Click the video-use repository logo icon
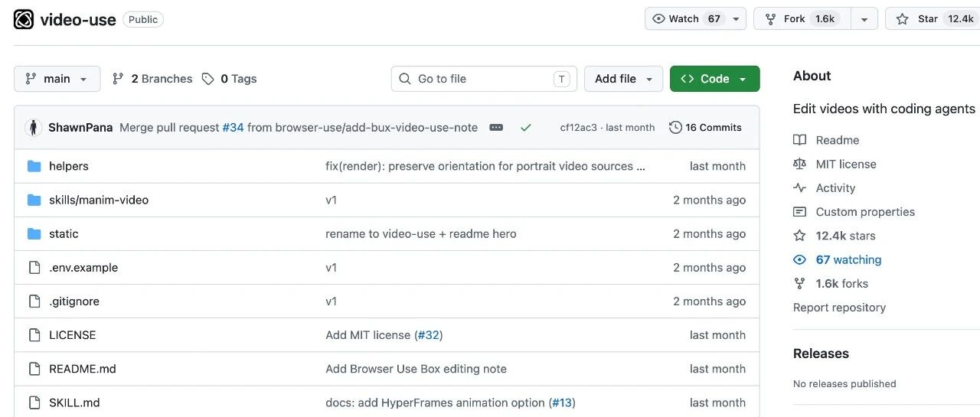 (x=24, y=19)
